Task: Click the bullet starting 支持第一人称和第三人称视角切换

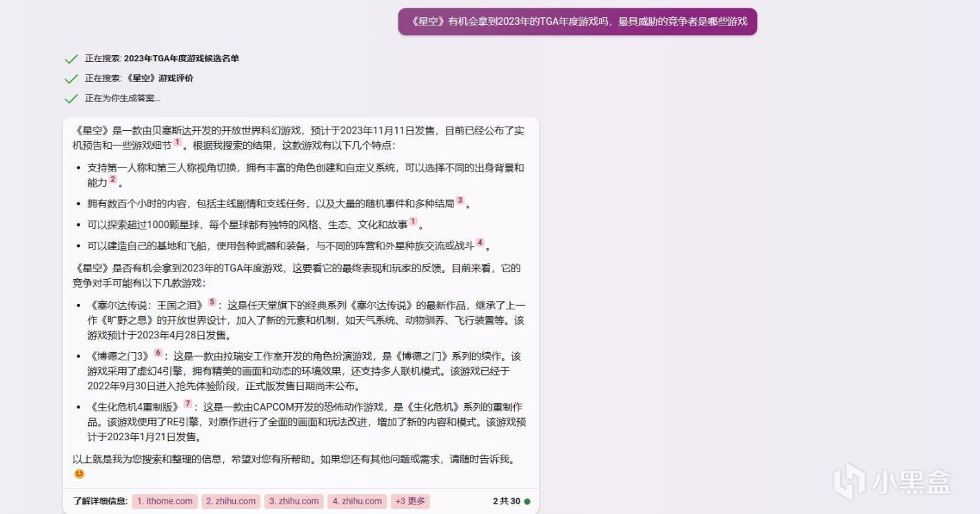Action: point(305,176)
